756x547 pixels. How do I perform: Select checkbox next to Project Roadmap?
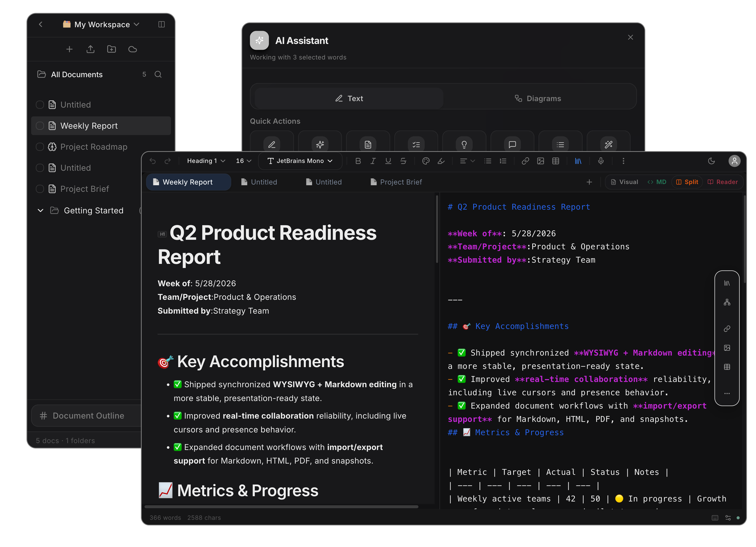click(x=40, y=147)
